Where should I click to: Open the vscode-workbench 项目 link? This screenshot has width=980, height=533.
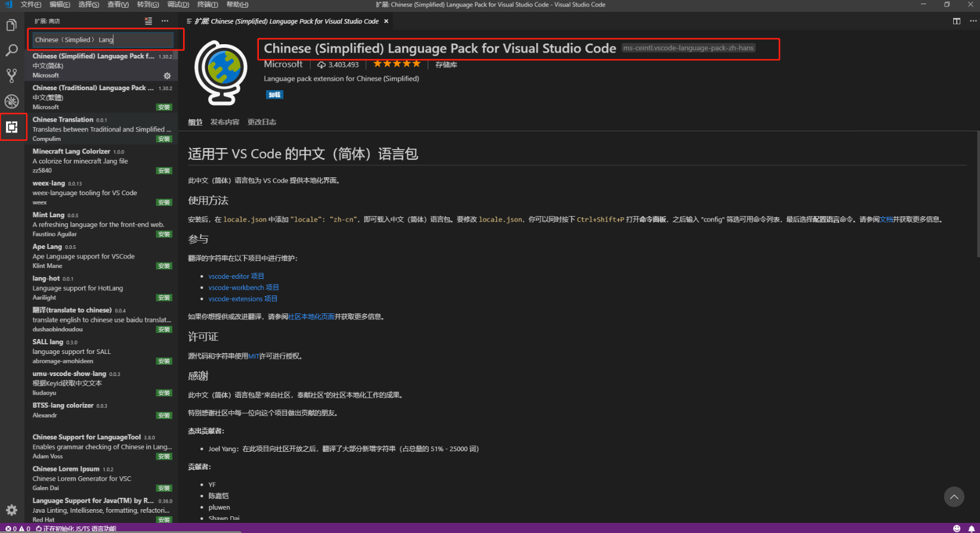pos(244,288)
